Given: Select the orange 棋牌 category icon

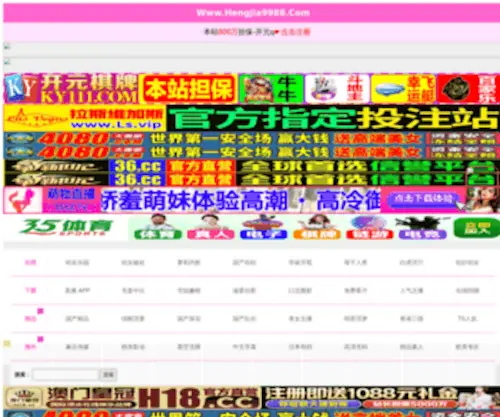Looking at the screenshot, I should [x=317, y=227].
